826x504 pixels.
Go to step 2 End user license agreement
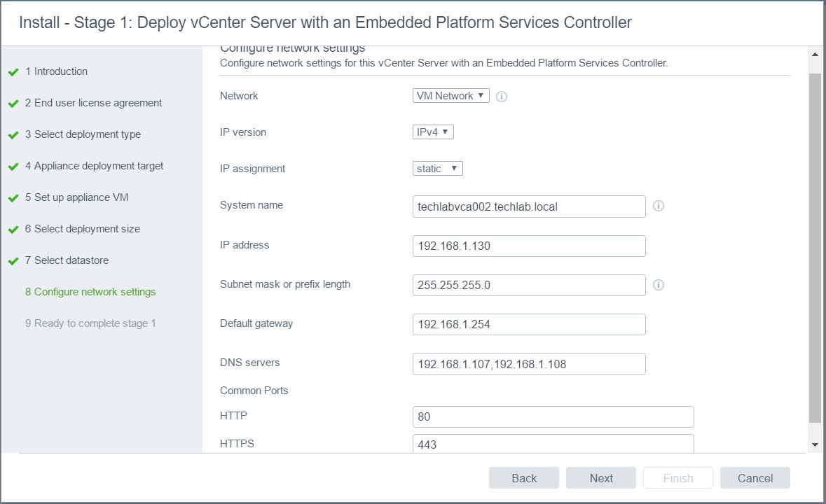coord(93,103)
